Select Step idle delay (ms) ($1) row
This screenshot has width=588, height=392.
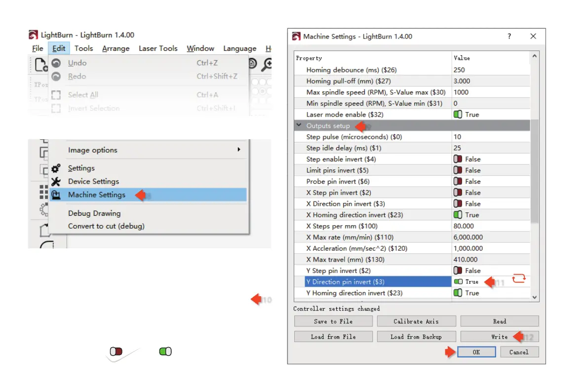412,148
